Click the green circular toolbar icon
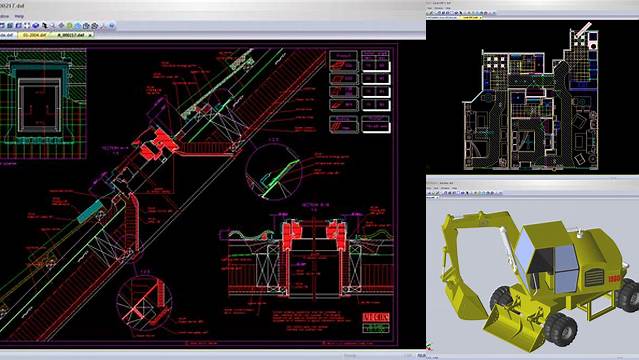 [x=70, y=25]
